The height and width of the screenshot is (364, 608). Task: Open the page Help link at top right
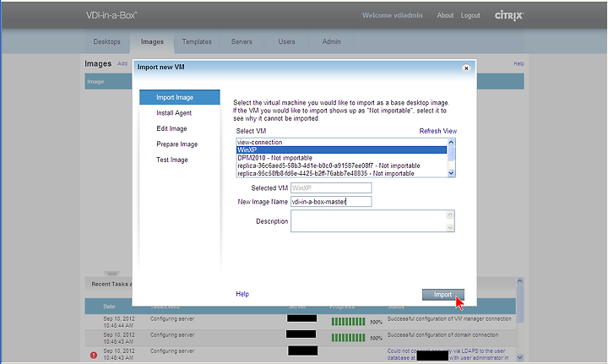tap(518, 63)
